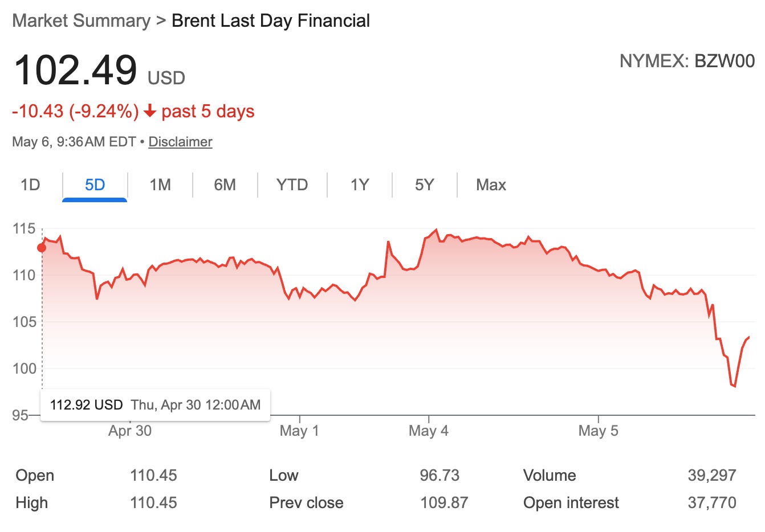Click the red data point marker on chart
Screen dimensions: 765x532
[x=42, y=247]
